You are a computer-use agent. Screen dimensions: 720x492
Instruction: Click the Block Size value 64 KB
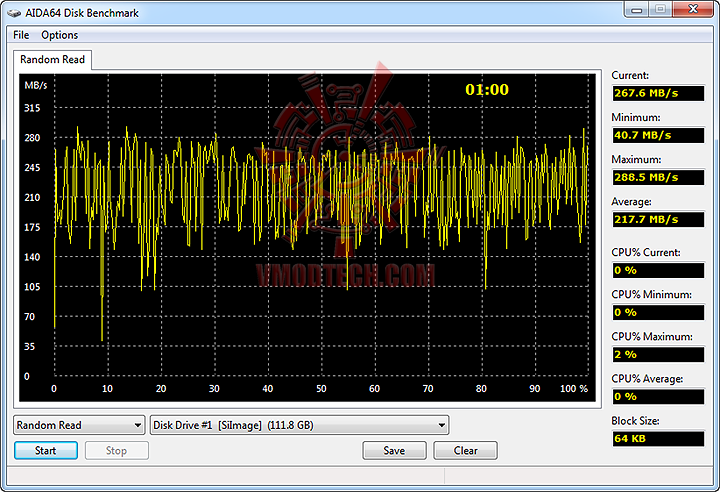tap(658, 439)
